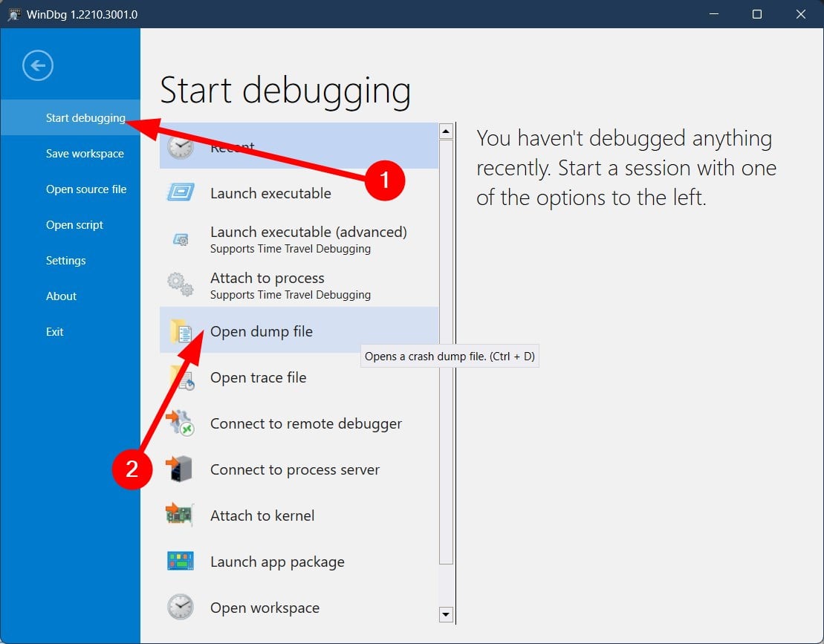Minimize the WinDbg window
The width and height of the screenshot is (824, 644).
coord(713,14)
